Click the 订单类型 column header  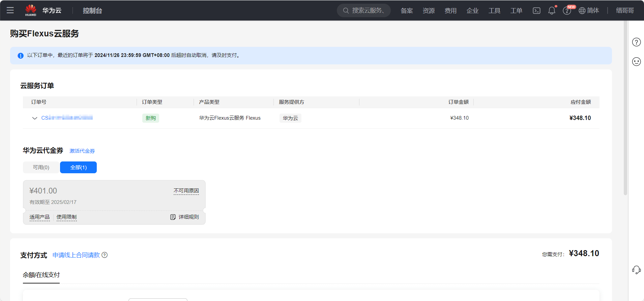click(152, 102)
